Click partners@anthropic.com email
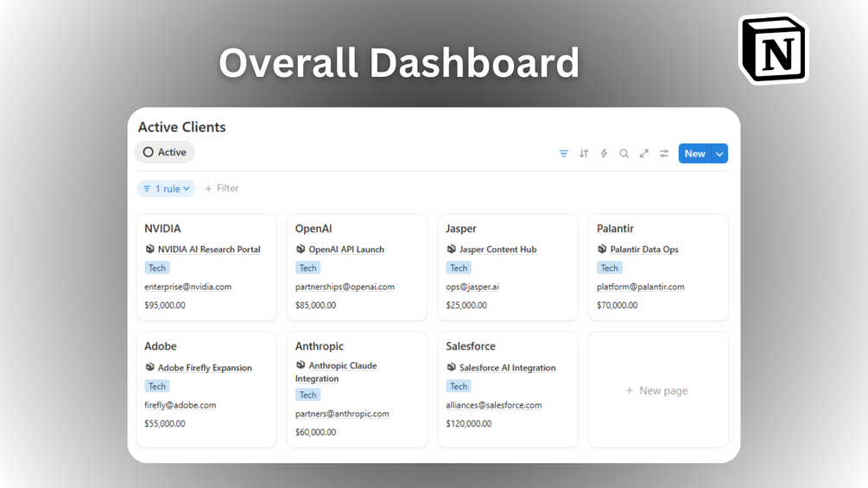 pos(341,414)
